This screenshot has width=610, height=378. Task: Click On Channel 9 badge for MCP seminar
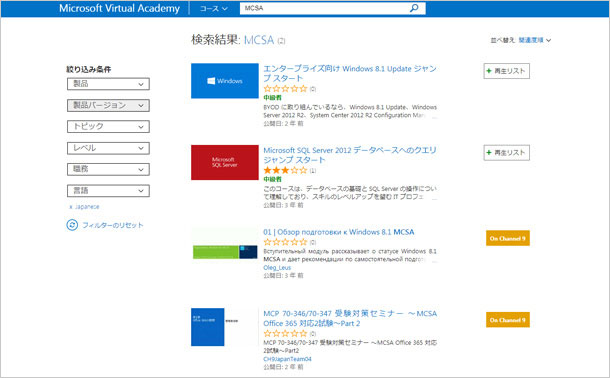click(508, 320)
